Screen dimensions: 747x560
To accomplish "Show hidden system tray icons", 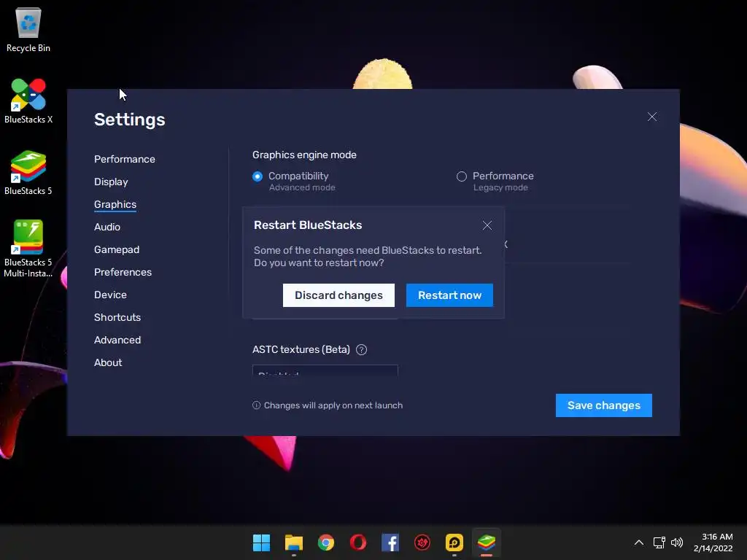I will pyautogui.click(x=639, y=542).
